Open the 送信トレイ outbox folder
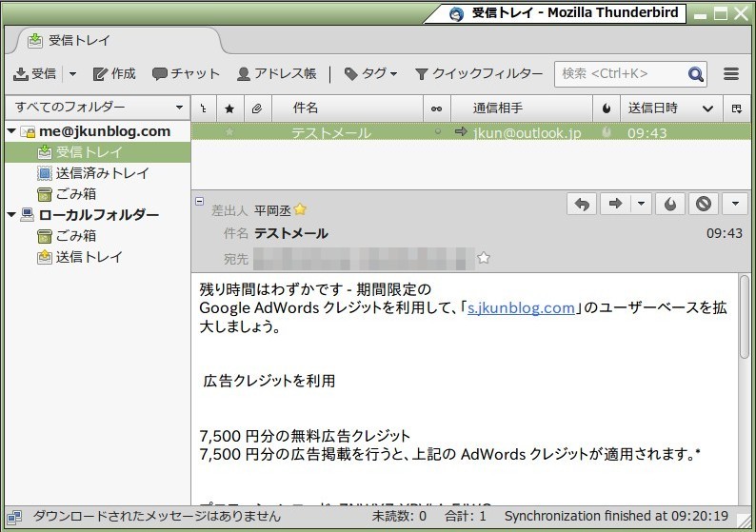The width and height of the screenshot is (756, 532). 80,257
